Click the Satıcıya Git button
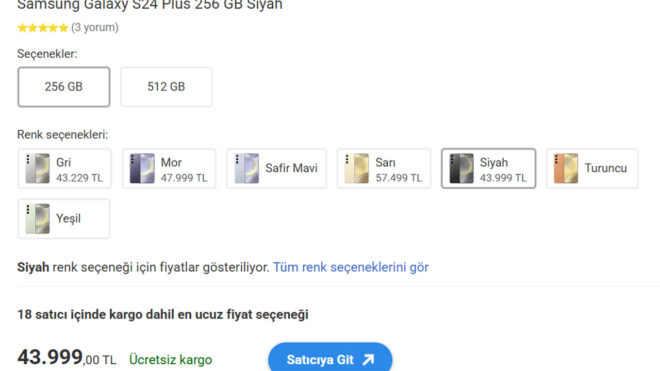This screenshot has width=660, height=371. pos(330,358)
